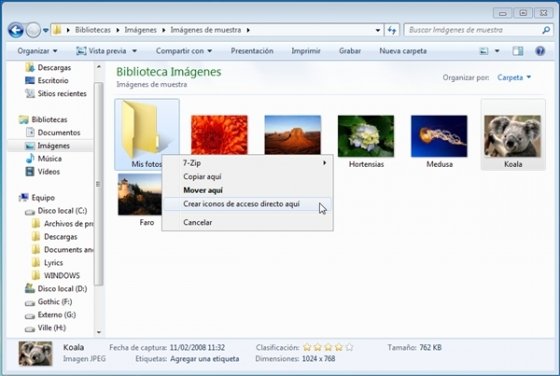Open Documentos library in sidebar
560x376 pixels.
click(x=53, y=132)
